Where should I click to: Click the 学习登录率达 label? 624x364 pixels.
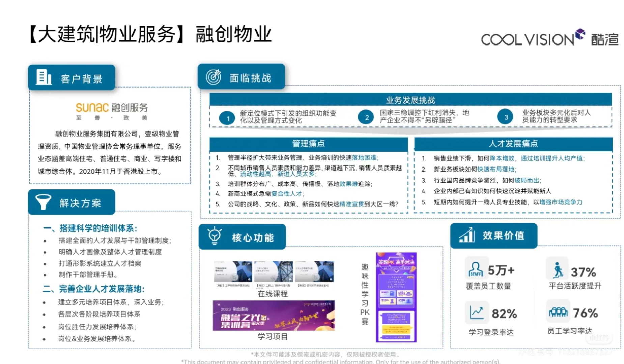[x=491, y=332]
